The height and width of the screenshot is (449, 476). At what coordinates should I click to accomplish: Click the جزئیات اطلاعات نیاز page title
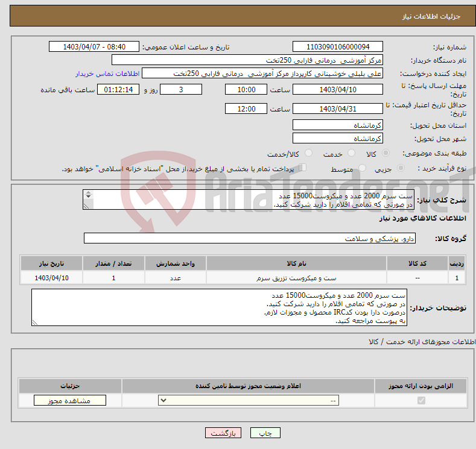click(x=431, y=16)
